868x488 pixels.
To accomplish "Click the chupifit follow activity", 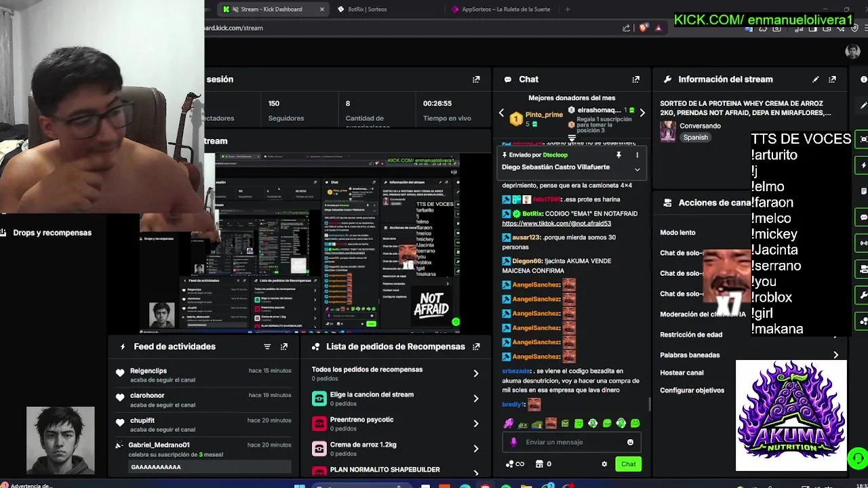I will (203, 424).
